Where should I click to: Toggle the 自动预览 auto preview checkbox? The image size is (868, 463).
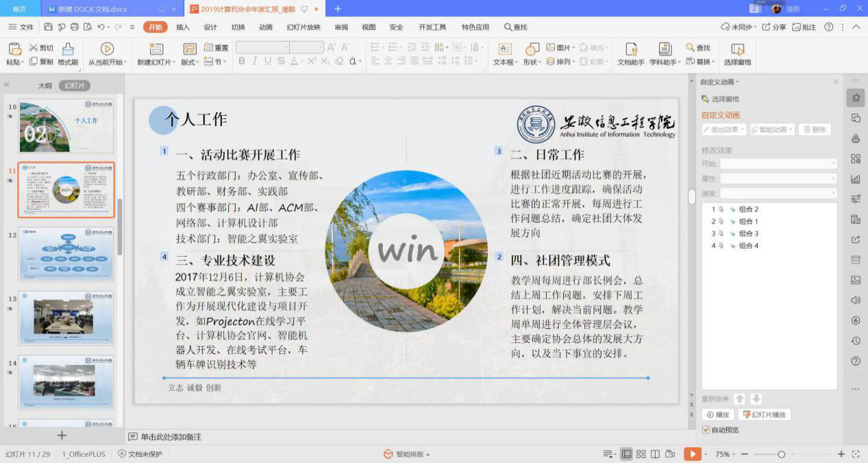[x=705, y=429]
